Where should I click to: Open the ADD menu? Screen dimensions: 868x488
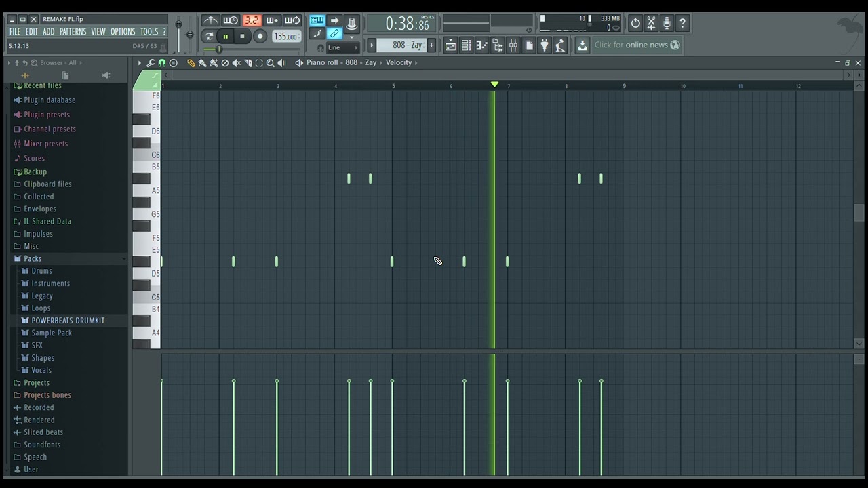click(x=49, y=32)
